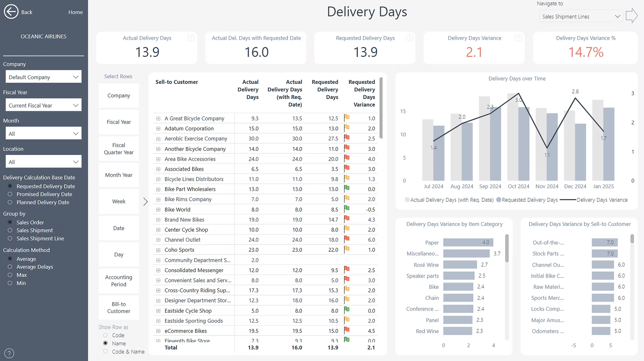This screenshot has width=644, height=361.
Task: Open the Month filter dropdown
Action: coord(43,133)
